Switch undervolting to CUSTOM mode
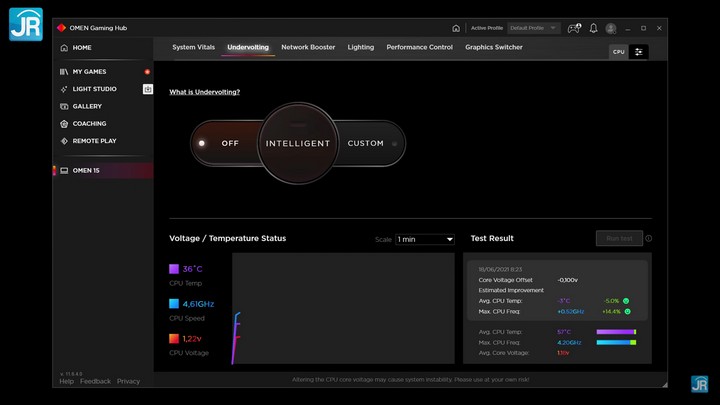Viewport: 720px width, 405px height. [x=366, y=143]
